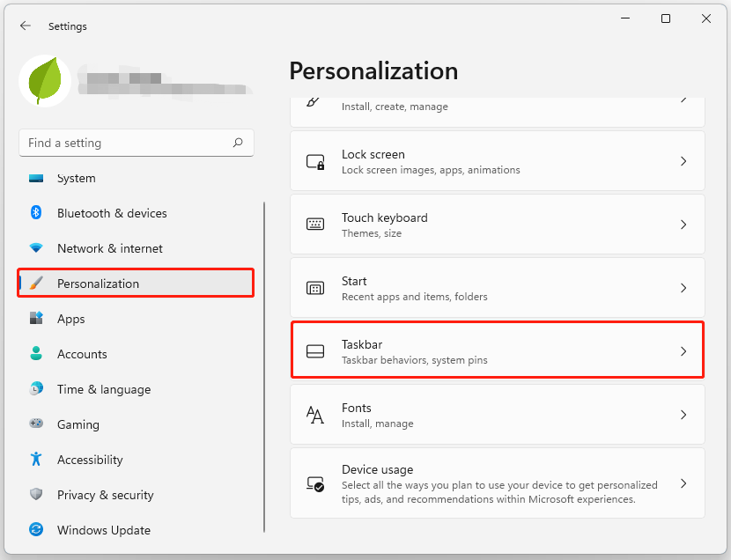Click 'Lock screen images, apps, animations' text
This screenshot has width=731, height=560.
click(431, 170)
